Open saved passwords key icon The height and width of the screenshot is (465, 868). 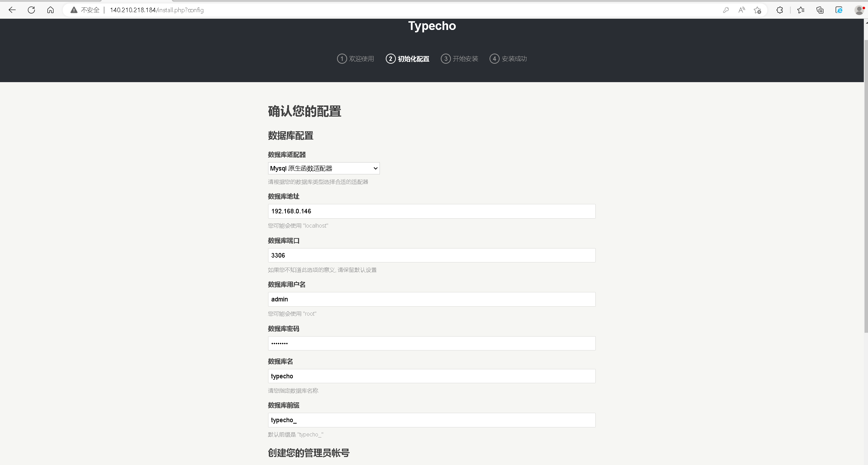(726, 10)
